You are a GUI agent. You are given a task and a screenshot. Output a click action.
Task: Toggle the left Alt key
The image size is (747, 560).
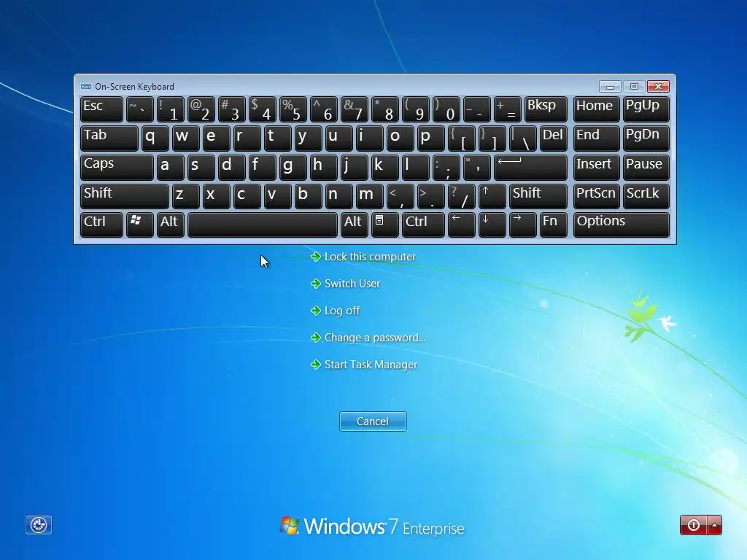(171, 225)
